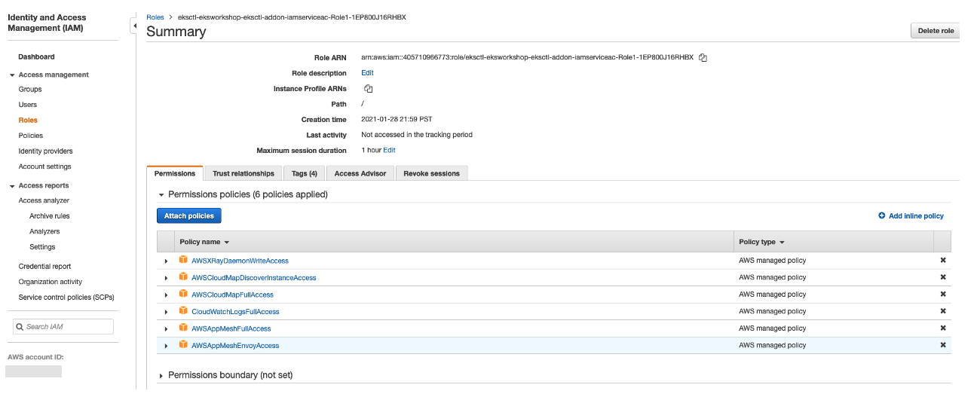Open the AWSCloudMapDiscoverInstanceAccess policy link

254,278
